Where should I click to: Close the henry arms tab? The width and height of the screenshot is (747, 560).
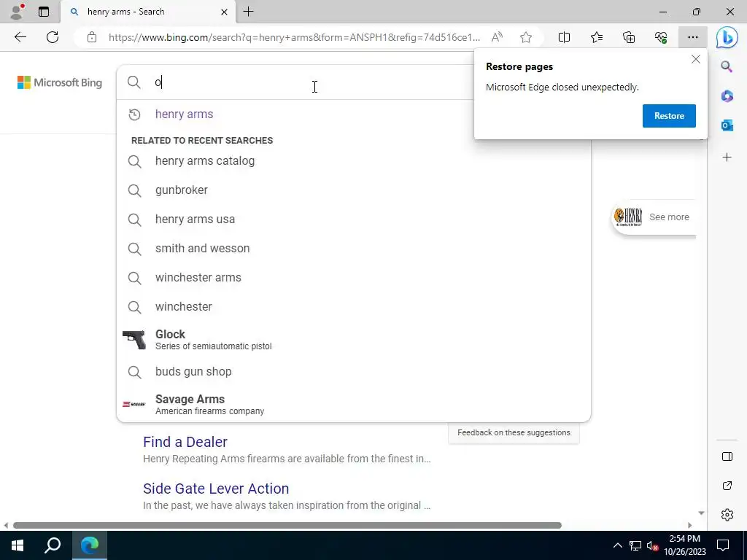tap(224, 12)
